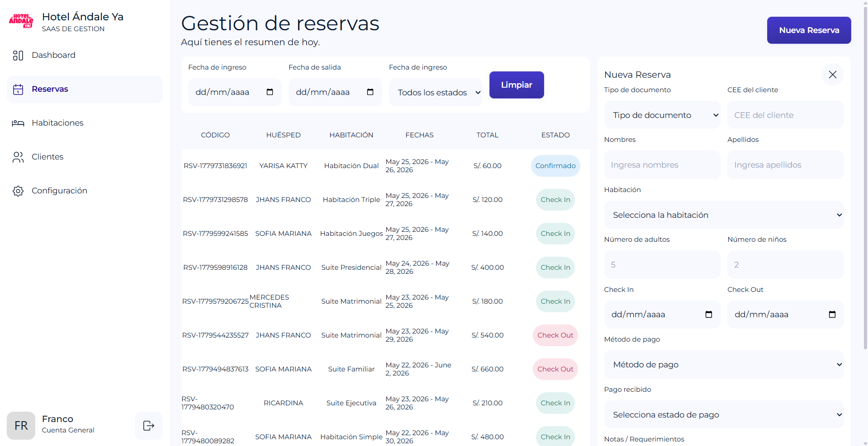The height and width of the screenshot is (446, 868).
Task: Focus the Ingresa apellidos field
Action: pyautogui.click(x=785, y=165)
